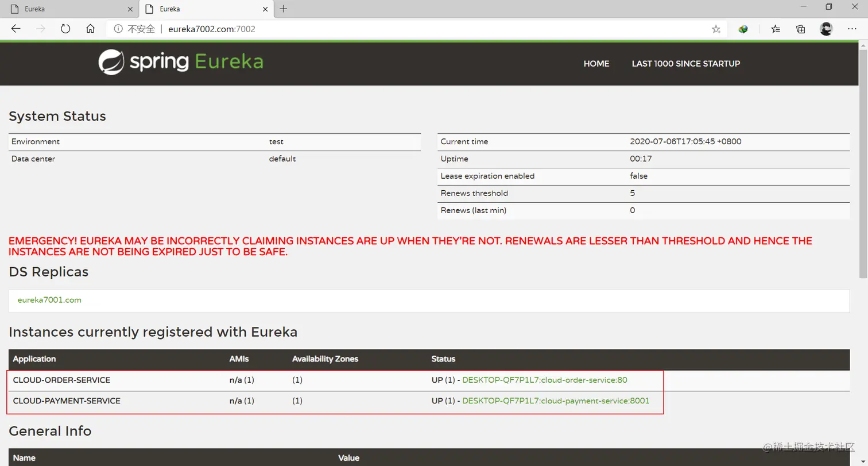Open the eureka7001.com replica link
Screen dimensions: 868x466
point(49,300)
